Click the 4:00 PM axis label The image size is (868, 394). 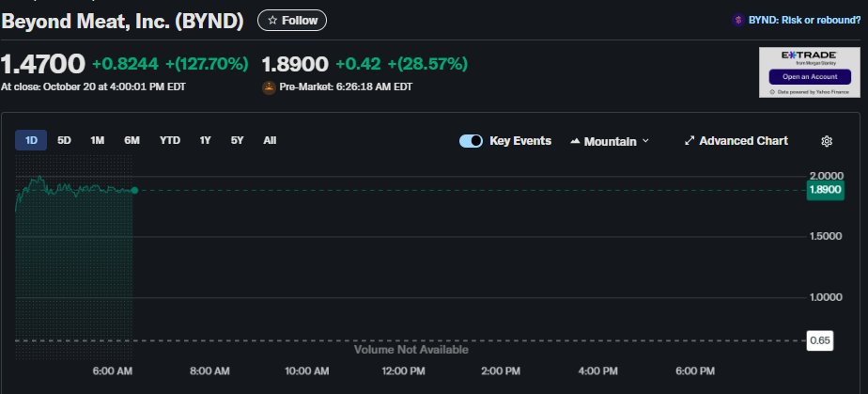[x=597, y=371]
